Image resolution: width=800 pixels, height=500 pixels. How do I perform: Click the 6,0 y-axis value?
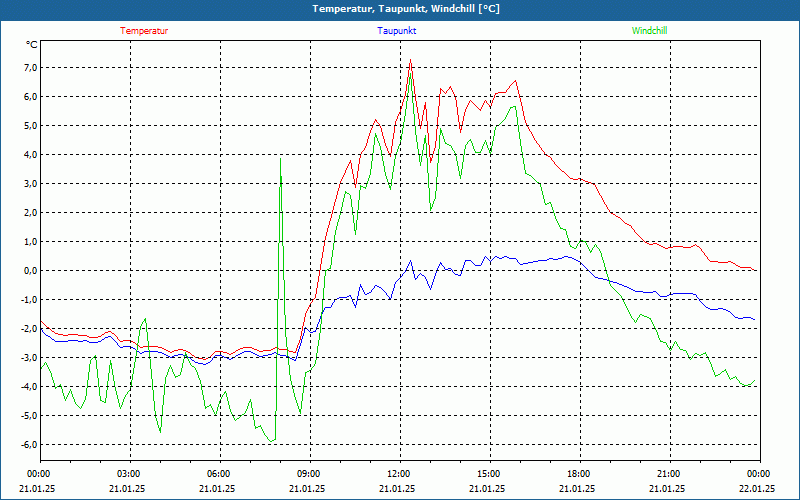pos(30,97)
